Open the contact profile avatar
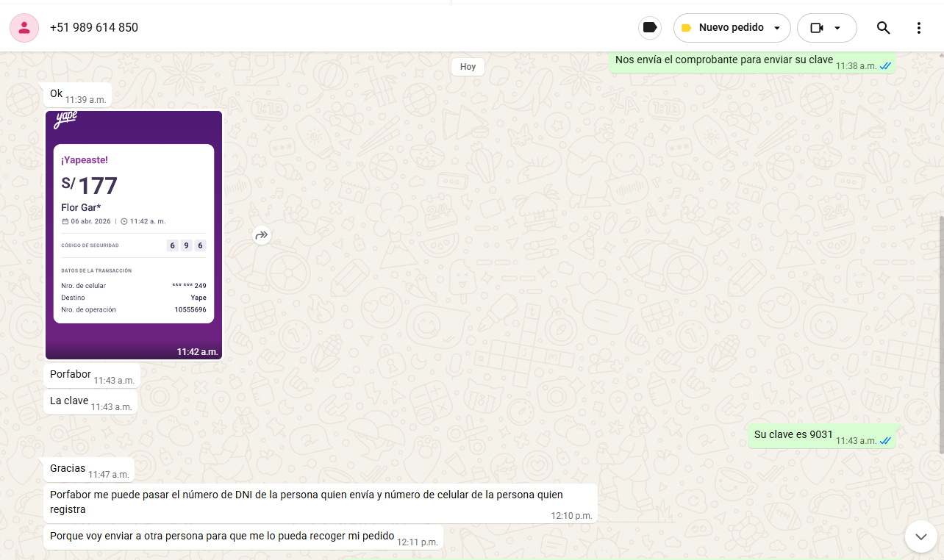Screen dimensions: 944x560 tap(24, 28)
